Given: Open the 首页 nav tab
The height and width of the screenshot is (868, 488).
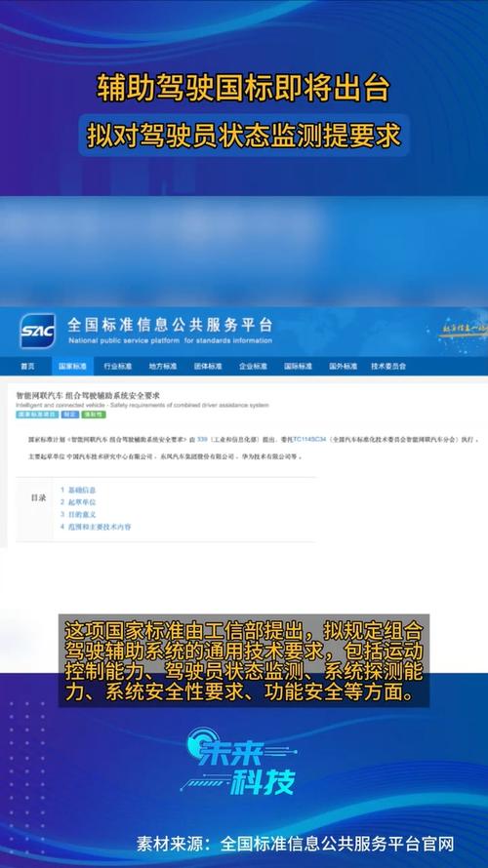Looking at the screenshot, I should [x=27, y=367].
